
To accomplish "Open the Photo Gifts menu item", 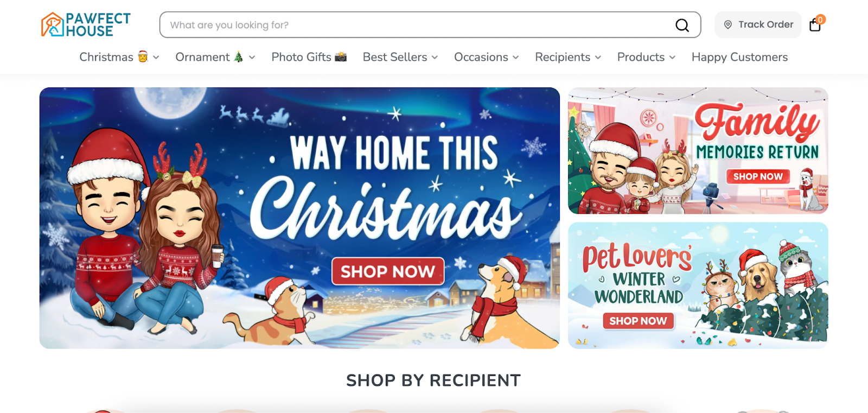I will pos(309,57).
